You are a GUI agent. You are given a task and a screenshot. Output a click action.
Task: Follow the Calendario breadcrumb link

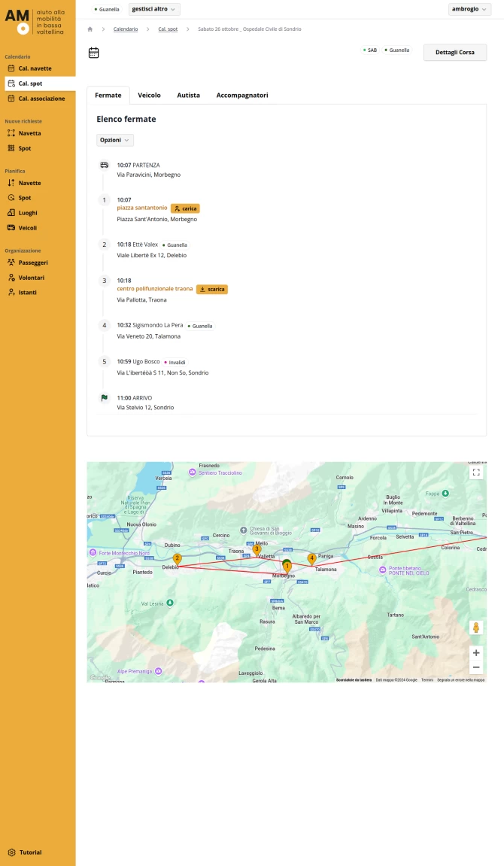(126, 29)
